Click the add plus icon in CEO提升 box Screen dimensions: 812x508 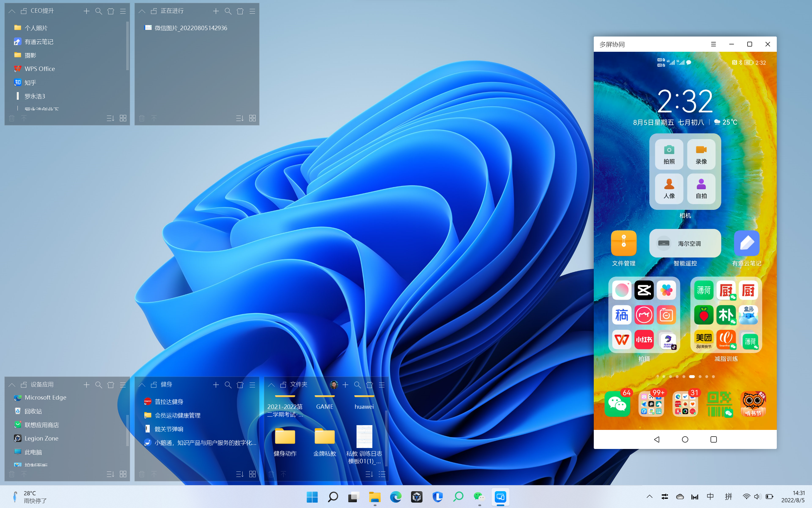click(x=86, y=11)
